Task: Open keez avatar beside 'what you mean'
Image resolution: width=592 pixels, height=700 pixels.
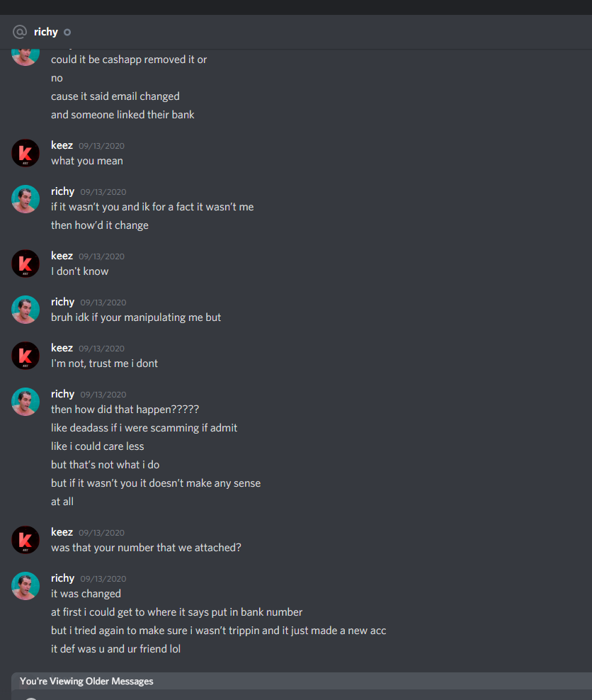Action: click(25, 153)
